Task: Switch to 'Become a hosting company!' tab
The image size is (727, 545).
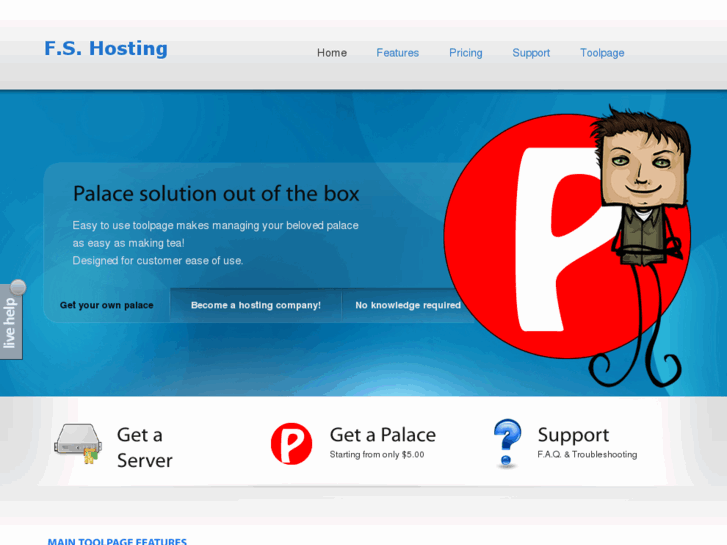Action: (255, 305)
